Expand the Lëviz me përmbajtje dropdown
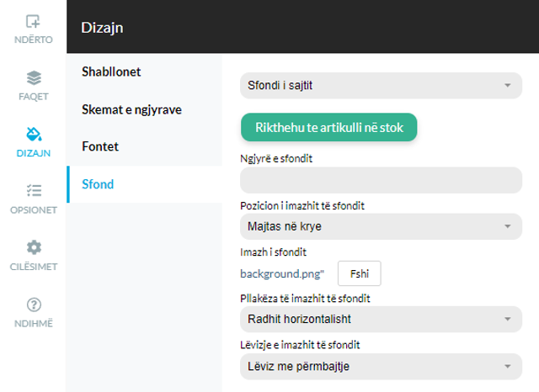The image size is (539, 392). tap(381, 367)
